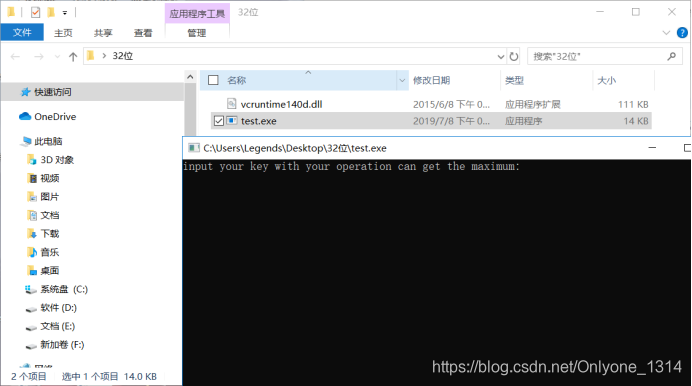Click the quick access toolbar new folder icon
This screenshot has height=386, width=692.
click(x=51, y=12)
